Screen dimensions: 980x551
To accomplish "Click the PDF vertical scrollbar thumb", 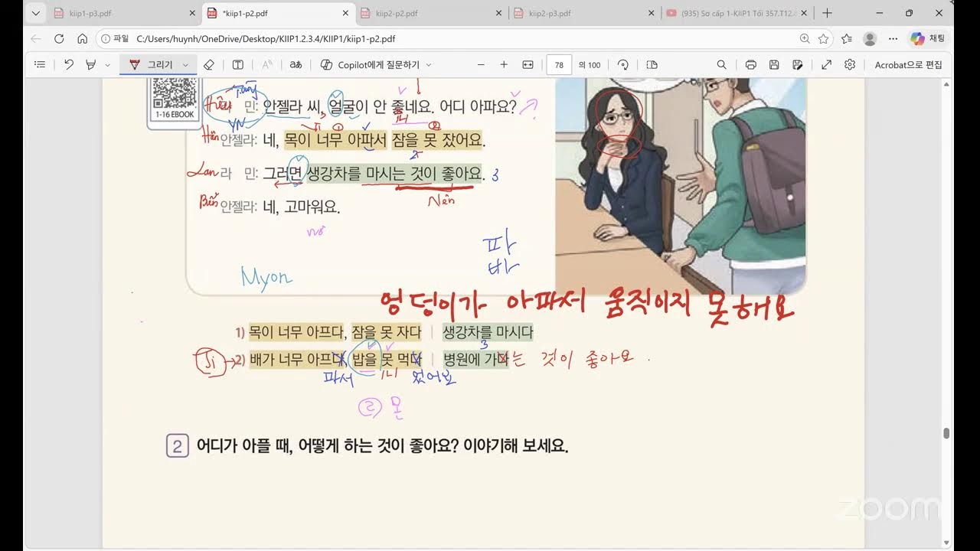I will coord(946,433).
